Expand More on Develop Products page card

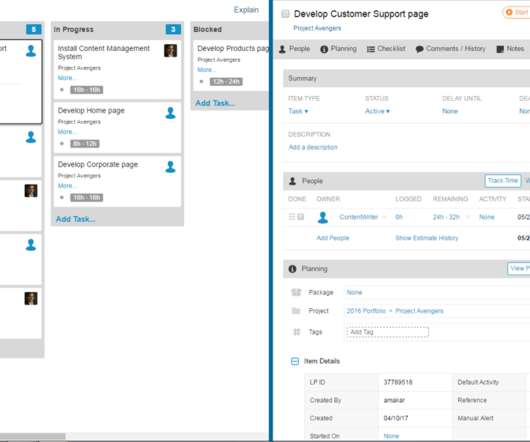[206, 70]
